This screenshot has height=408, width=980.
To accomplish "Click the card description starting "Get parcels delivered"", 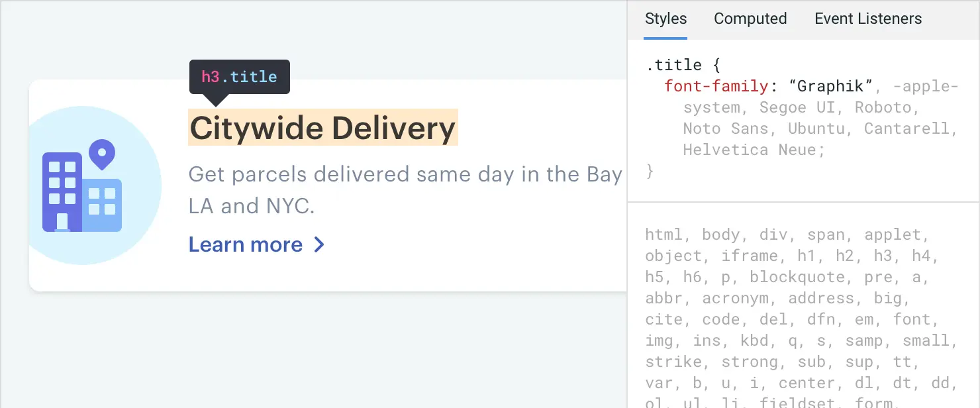I will [405, 175].
